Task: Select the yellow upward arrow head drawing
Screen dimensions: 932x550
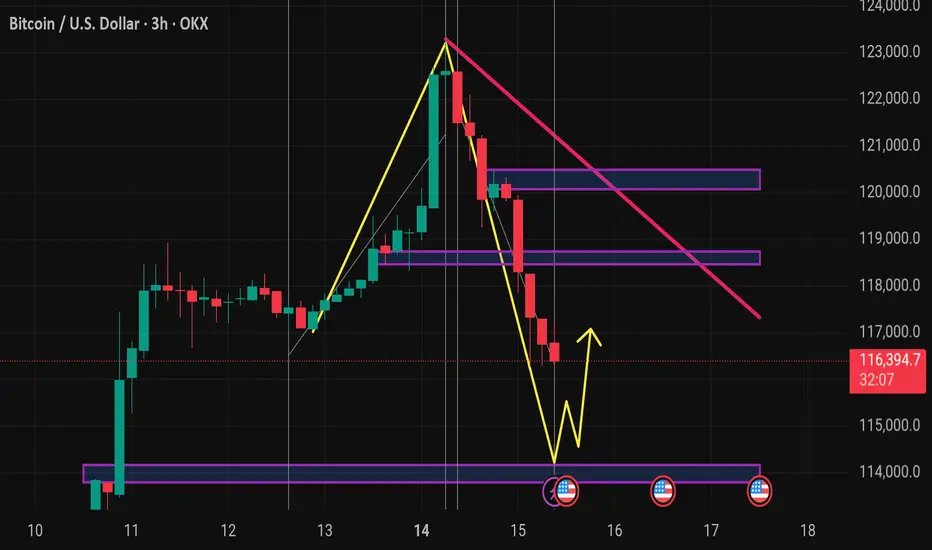Action: tap(590, 337)
